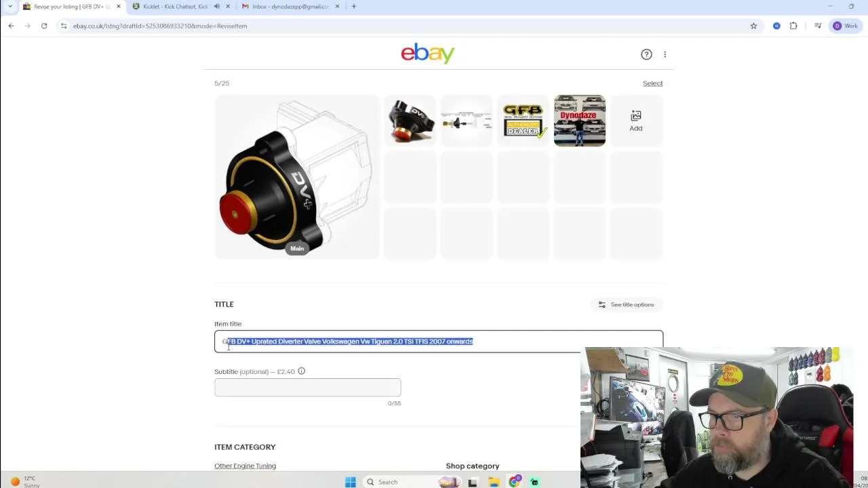Click the Shop category heading
Image resolution: width=868 pixels, height=488 pixels.
point(473,466)
